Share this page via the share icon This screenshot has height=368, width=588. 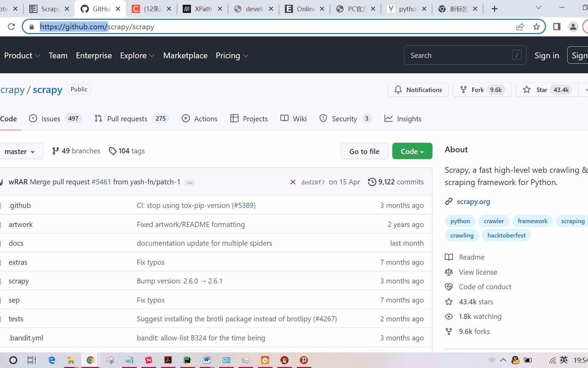pos(520,27)
